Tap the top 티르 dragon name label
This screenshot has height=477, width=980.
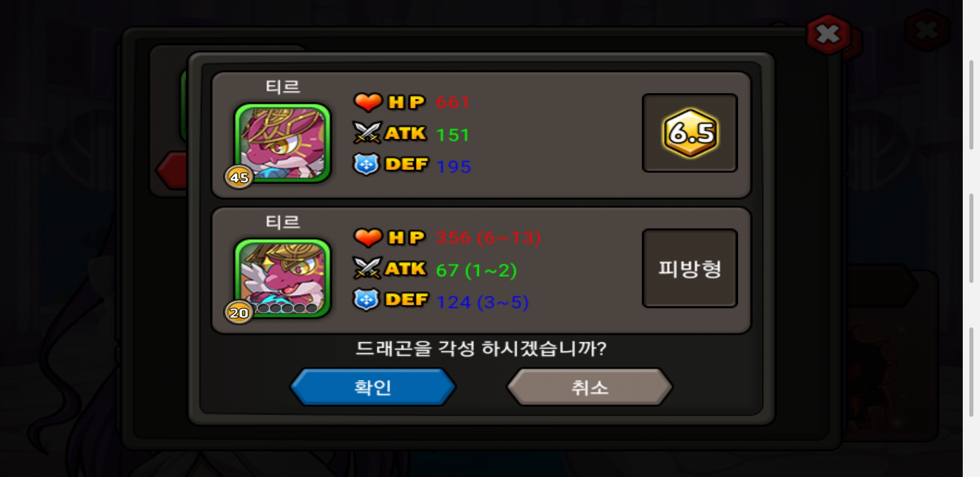[283, 86]
